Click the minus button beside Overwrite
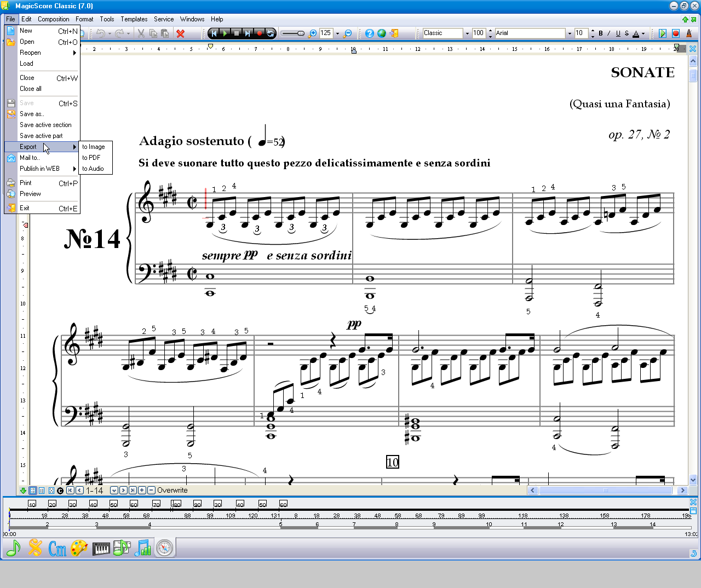 pos(151,491)
